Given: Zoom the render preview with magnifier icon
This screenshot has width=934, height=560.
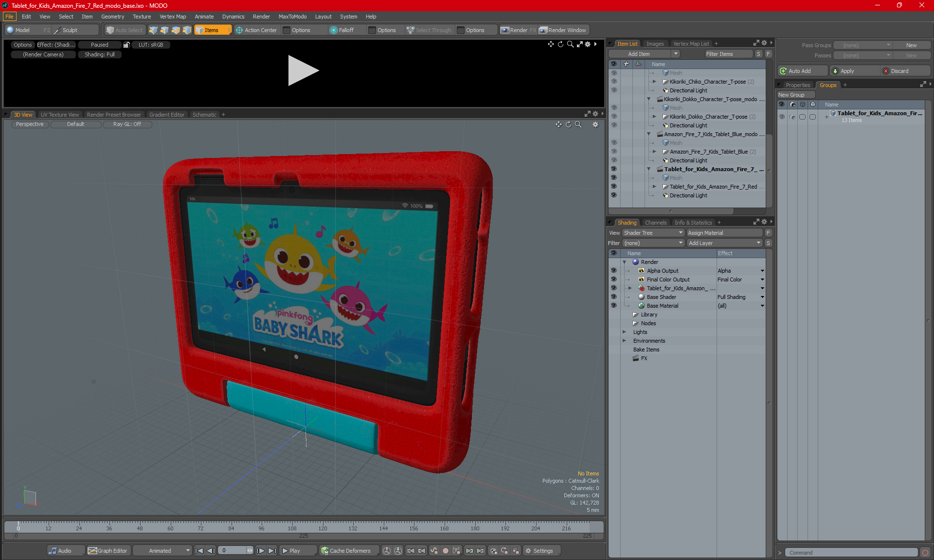Looking at the screenshot, I should pyautogui.click(x=570, y=44).
